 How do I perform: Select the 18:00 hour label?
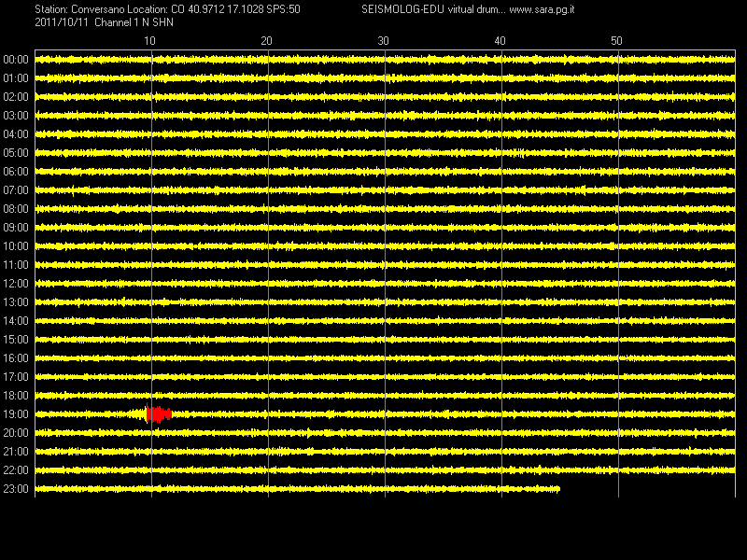pyautogui.click(x=16, y=396)
